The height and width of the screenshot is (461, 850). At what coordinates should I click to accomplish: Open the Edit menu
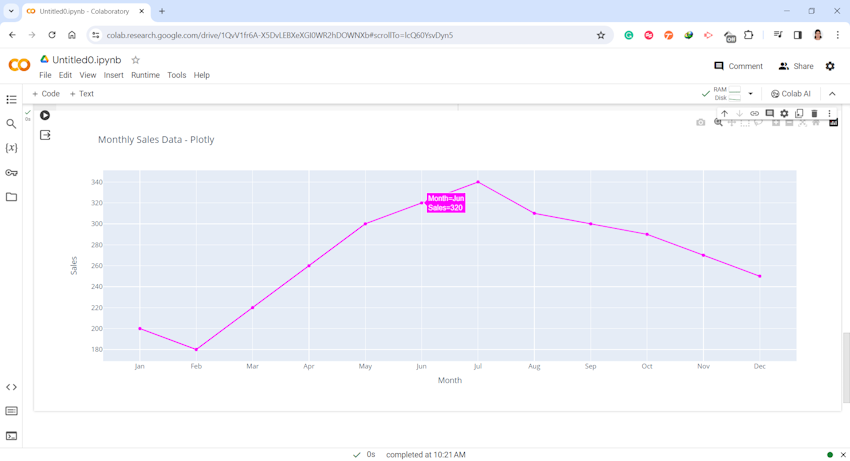[x=65, y=75]
